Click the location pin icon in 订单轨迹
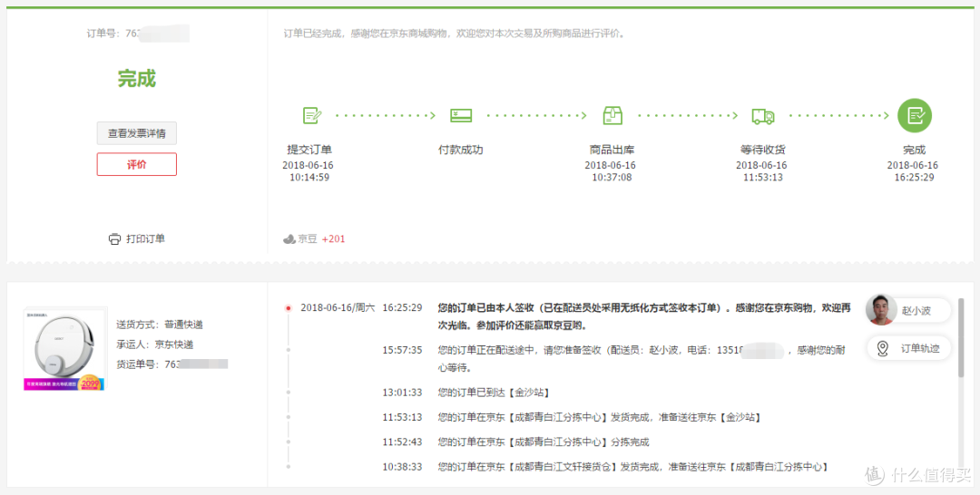 (x=883, y=348)
